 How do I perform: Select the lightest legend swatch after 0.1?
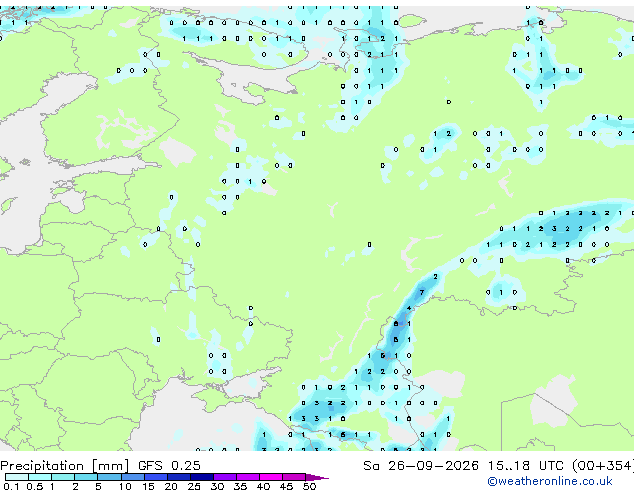point(17,477)
